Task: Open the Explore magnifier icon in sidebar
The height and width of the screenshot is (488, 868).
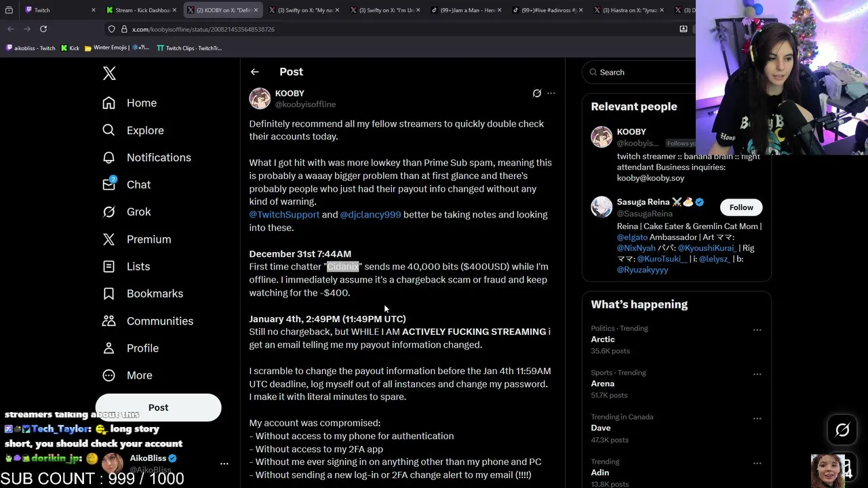Action: [108, 130]
